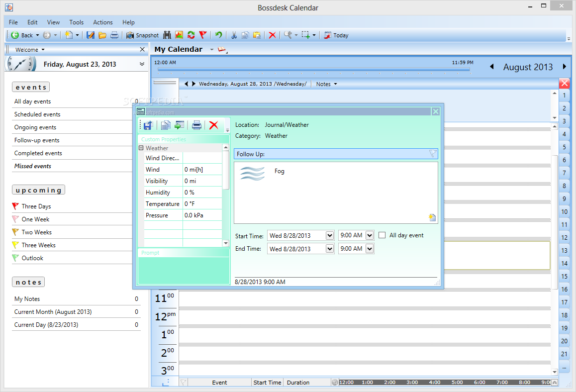The width and height of the screenshot is (576, 392).
Task: Close the Welcome side panel
Action: point(143,49)
